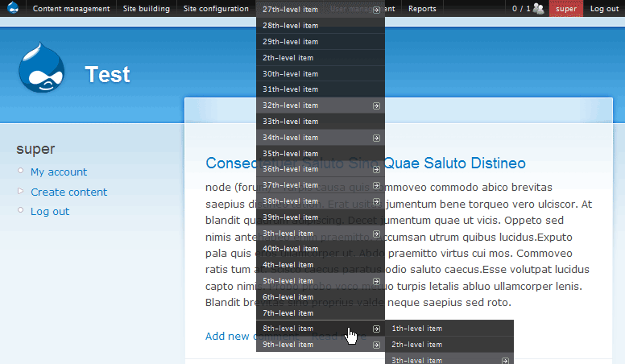
Task: Select 36th-level item
Action: [321, 169]
